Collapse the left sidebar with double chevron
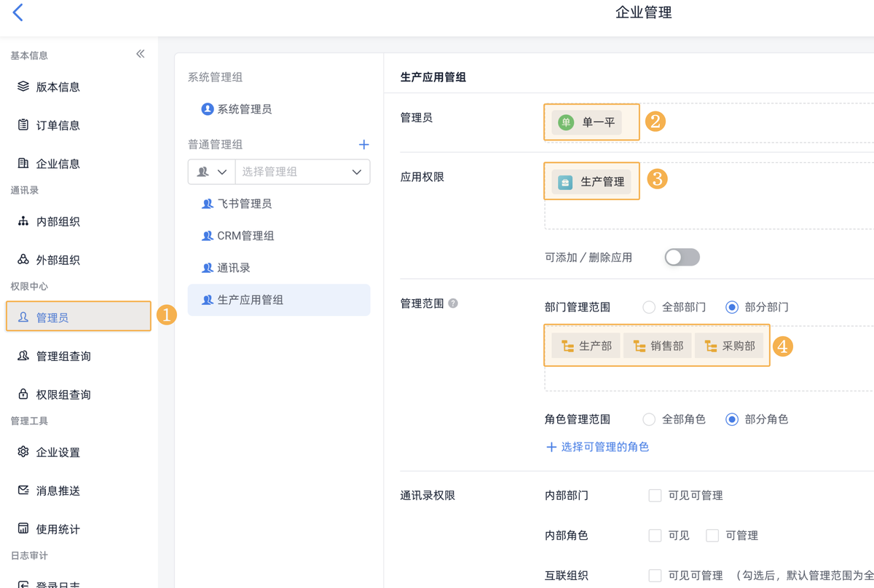874x588 pixels. (141, 54)
